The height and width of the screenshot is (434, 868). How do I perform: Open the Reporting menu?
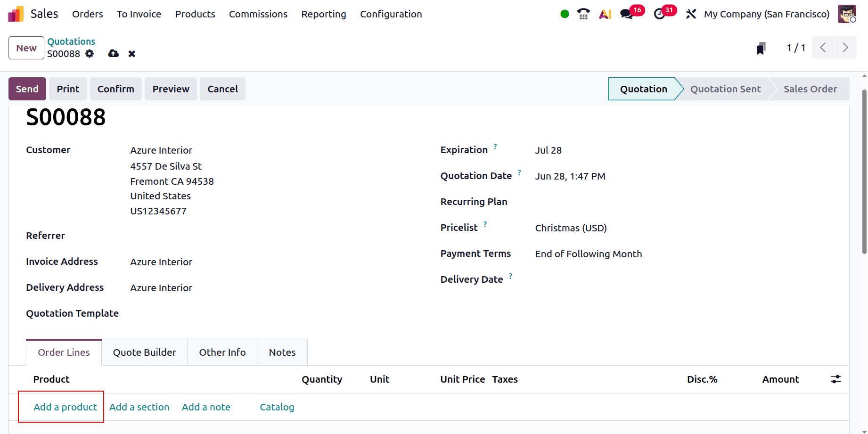pyautogui.click(x=324, y=14)
